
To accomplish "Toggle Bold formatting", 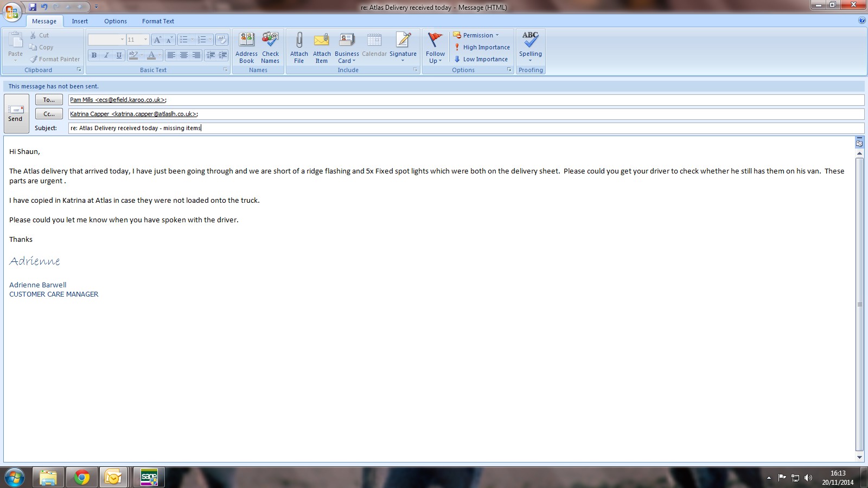I will pos(94,55).
